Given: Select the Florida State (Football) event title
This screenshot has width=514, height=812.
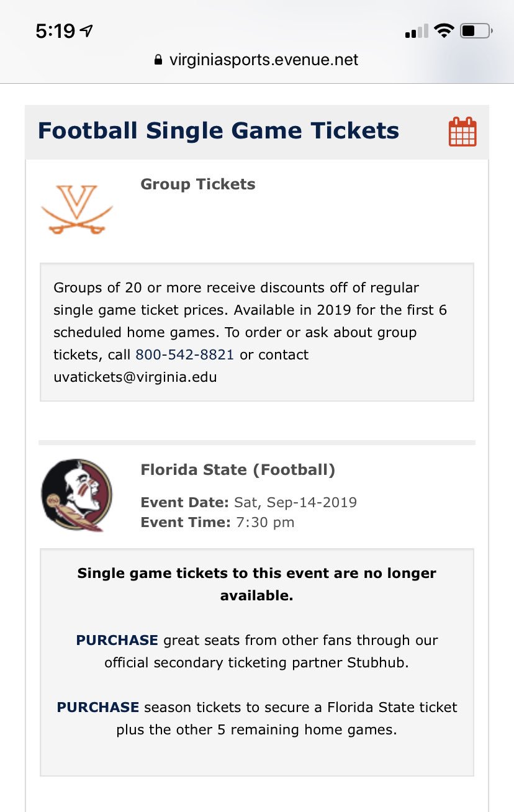Looking at the screenshot, I should coord(238,470).
